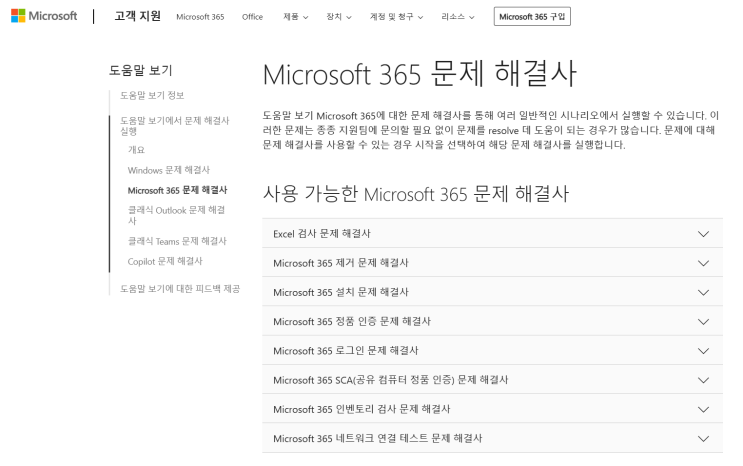Click Microsoft 365 로그인 문제 해결사 title text
Viewport: 743px width, 466px height.
pos(346,351)
